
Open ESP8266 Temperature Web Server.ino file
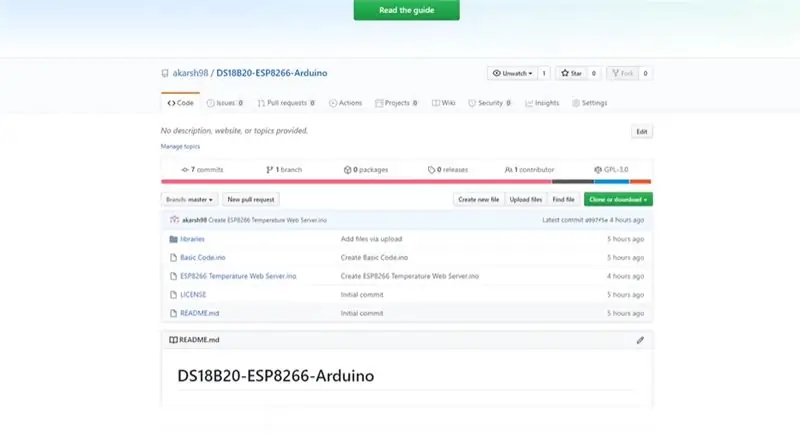[238, 276]
